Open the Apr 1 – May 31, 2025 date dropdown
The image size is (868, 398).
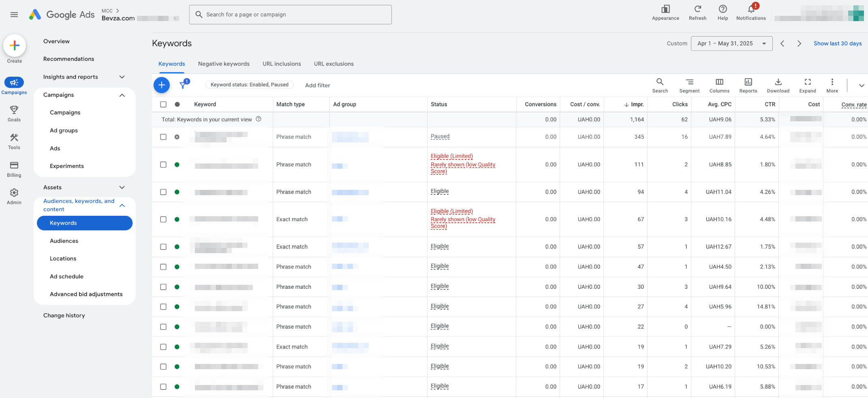pos(731,43)
